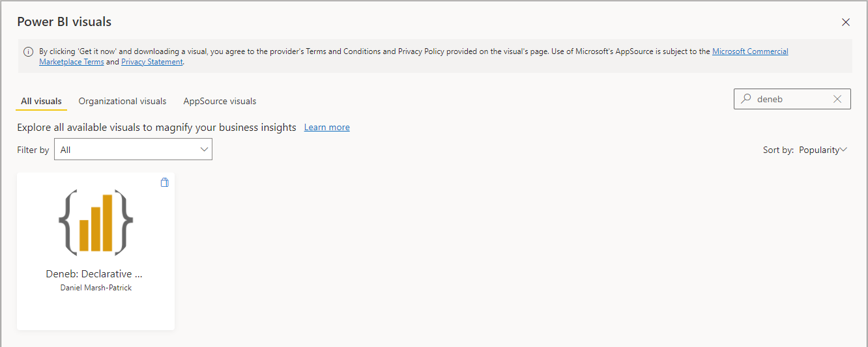Image resolution: width=868 pixels, height=347 pixels.
Task: Clear the 'deneb' search text
Action: pos(837,99)
